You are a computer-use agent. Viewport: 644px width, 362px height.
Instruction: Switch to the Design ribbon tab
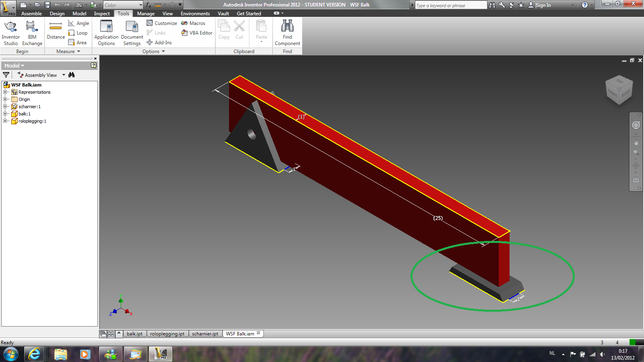click(x=57, y=14)
